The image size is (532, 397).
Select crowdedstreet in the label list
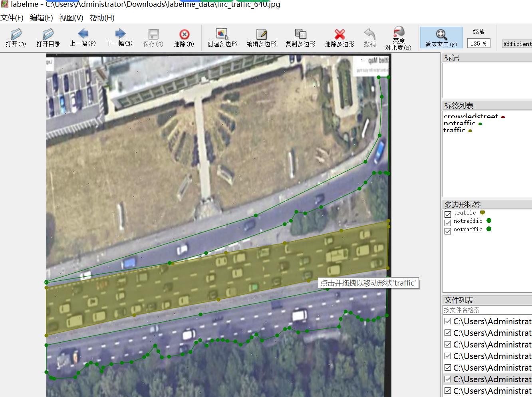(470, 116)
